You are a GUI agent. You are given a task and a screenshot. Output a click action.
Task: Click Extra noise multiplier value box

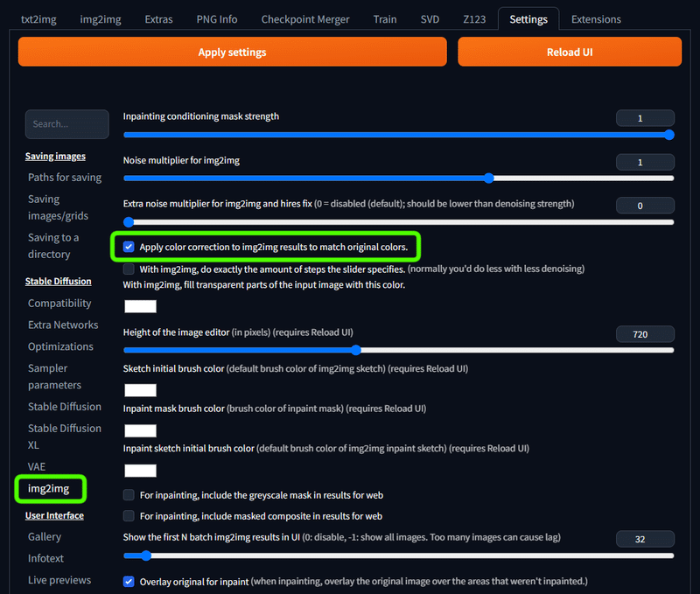(x=645, y=206)
